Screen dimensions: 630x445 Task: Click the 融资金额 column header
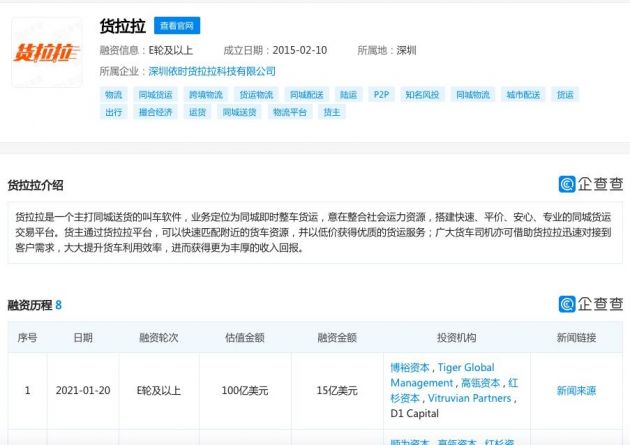(x=337, y=338)
